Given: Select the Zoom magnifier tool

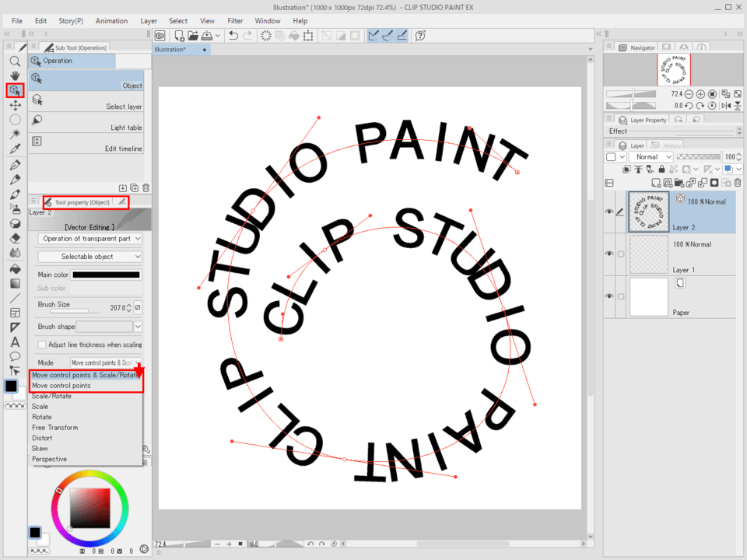Looking at the screenshot, I should (16, 61).
